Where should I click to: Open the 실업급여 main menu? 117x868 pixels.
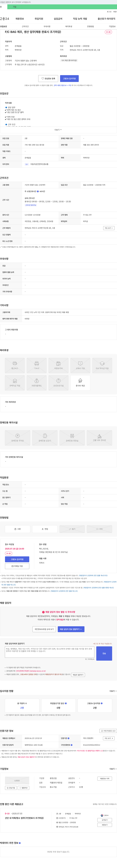tap(58, 19)
